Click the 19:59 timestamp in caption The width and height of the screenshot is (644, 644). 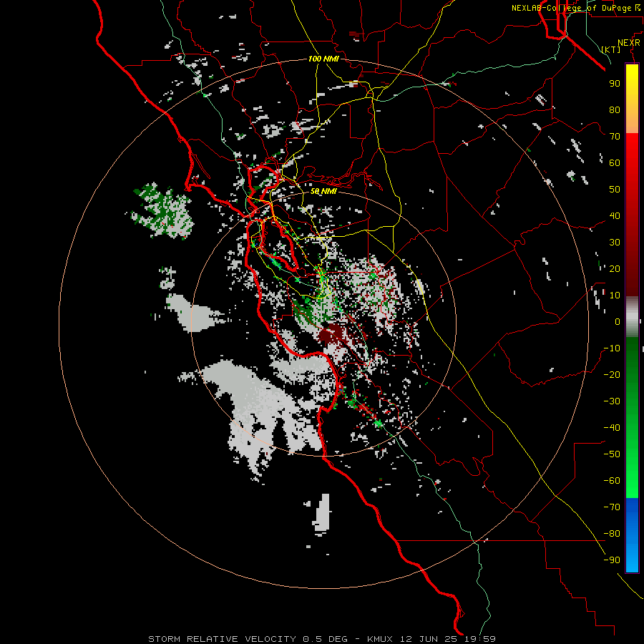[479, 639]
